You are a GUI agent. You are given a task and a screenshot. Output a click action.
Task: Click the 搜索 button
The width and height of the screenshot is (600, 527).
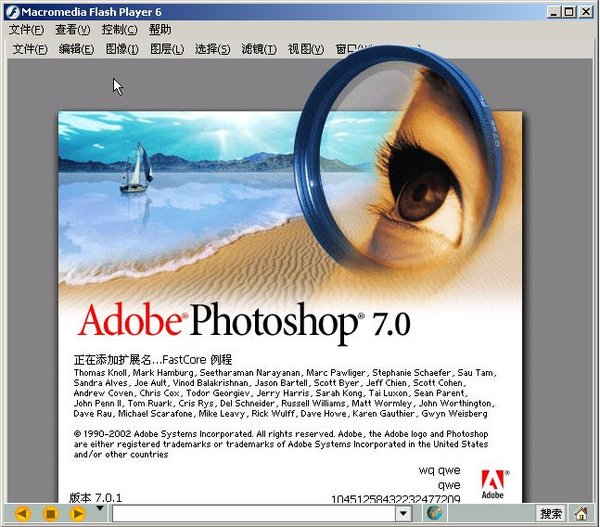[x=551, y=514]
